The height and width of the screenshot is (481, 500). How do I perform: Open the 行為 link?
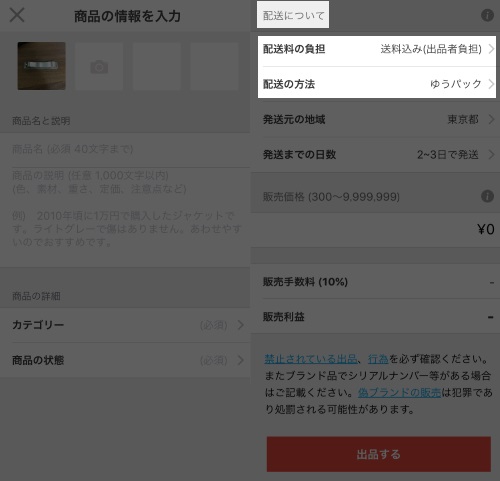378,359
